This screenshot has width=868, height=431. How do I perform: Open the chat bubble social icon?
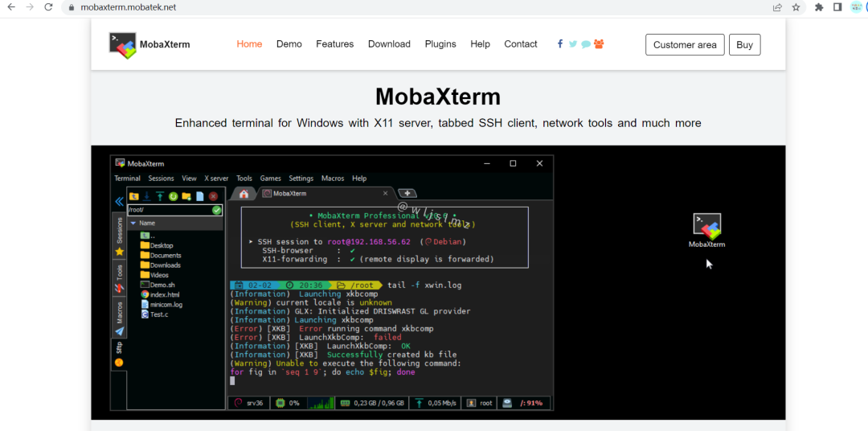pyautogui.click(x=586, y=44)
